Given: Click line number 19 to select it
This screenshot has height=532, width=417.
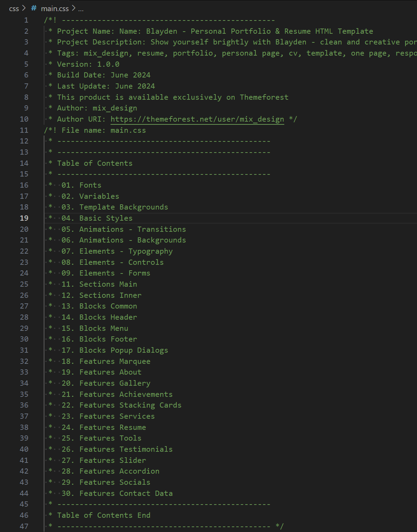Looking at the screenshot, I should point(24,218).
